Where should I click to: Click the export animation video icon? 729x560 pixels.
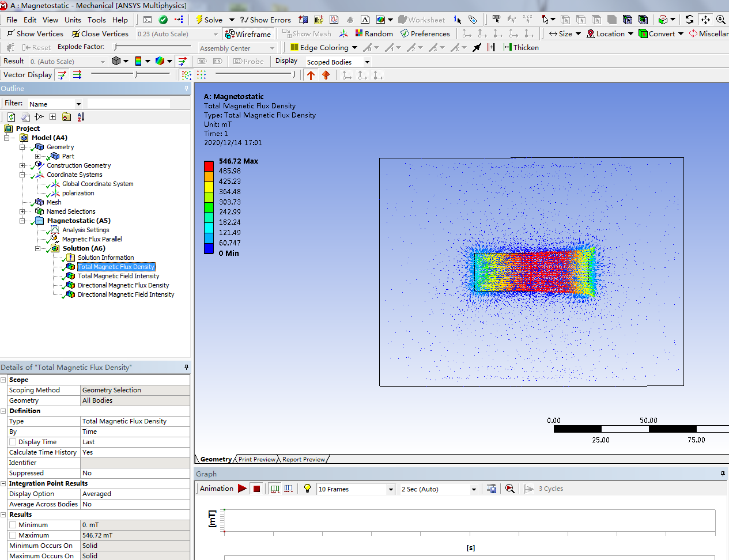(492, 489)
